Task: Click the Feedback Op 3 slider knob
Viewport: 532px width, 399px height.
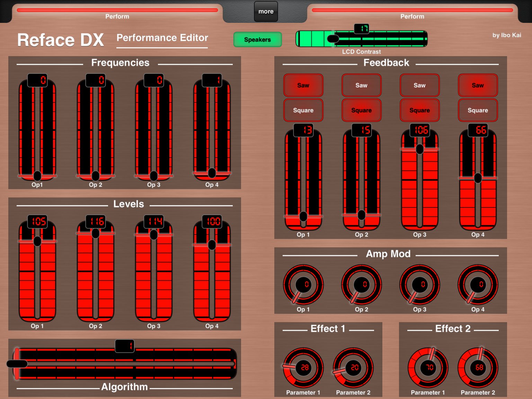Action: [x=420, y=149]
